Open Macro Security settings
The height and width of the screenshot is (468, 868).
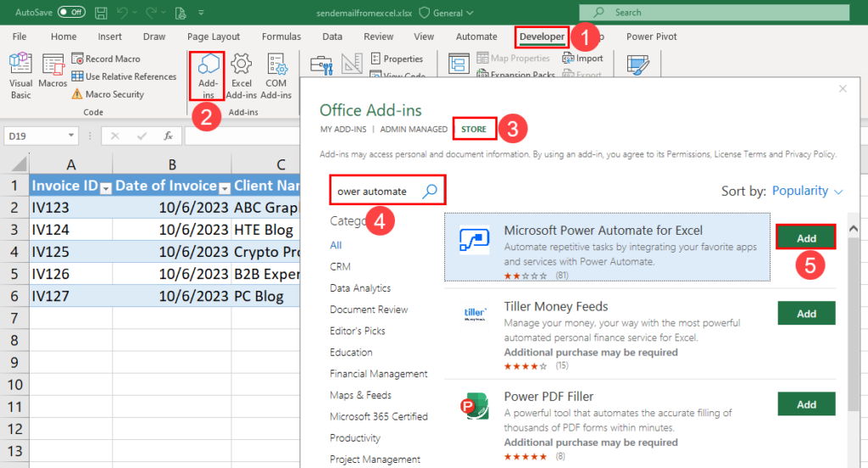(108, 94)
